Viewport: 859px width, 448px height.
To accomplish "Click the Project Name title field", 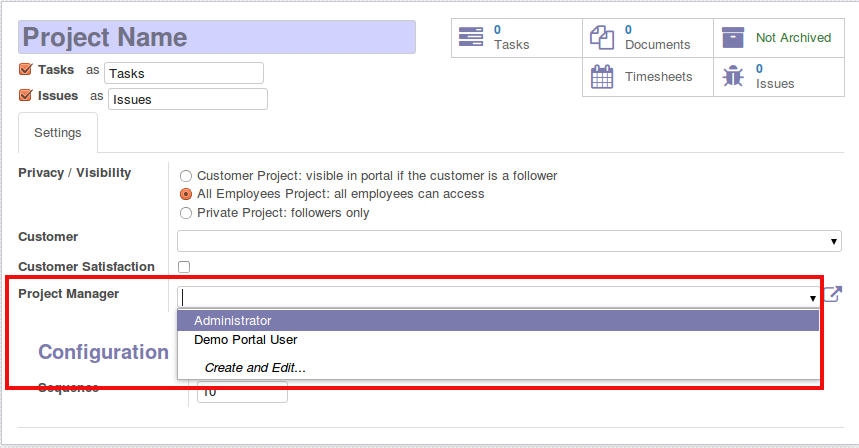I will click(x=217, y=38).
